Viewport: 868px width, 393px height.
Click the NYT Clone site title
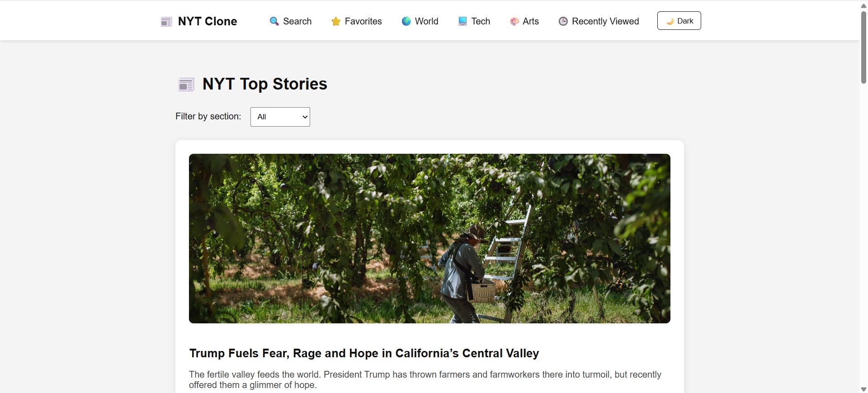208,21
